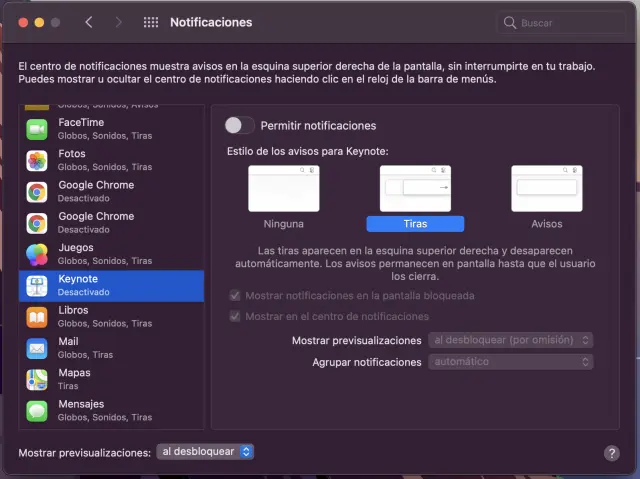Click the Avisos style label
The width and height of the screenshot is (640, 479).
coord(547,224)
